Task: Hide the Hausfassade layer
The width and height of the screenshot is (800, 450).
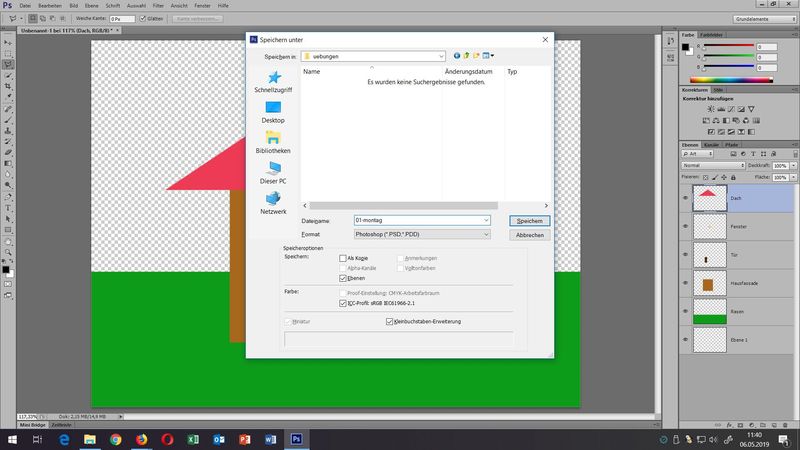Action: (x=685, y=283)
